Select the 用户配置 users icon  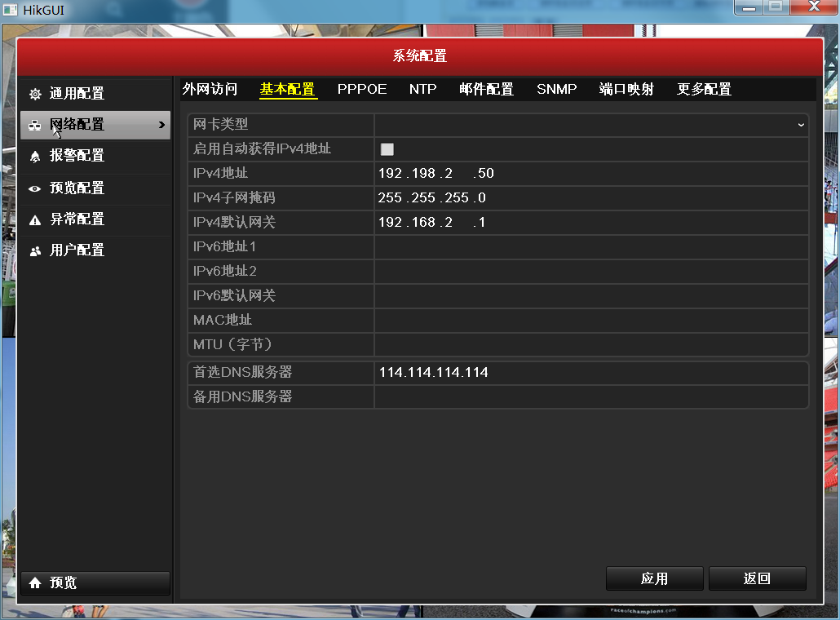coord(35,250)
